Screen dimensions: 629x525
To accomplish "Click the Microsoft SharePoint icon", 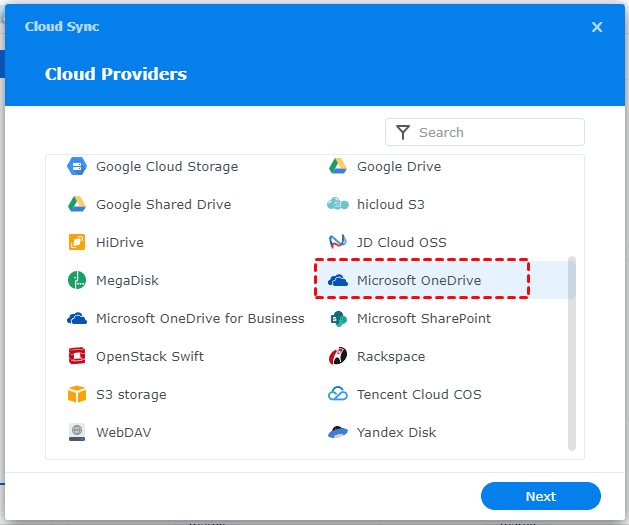I will tap(338, 319).
